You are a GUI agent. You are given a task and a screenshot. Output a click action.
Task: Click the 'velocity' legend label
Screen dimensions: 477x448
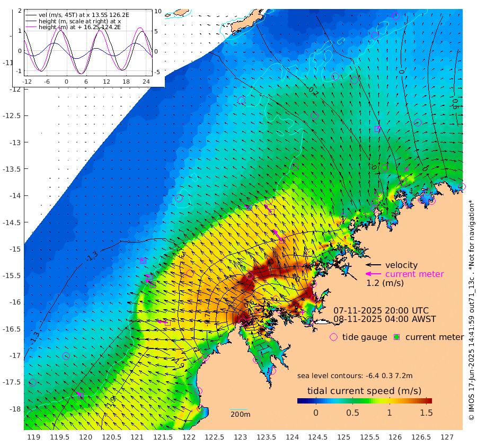click(x=401, y=265)
